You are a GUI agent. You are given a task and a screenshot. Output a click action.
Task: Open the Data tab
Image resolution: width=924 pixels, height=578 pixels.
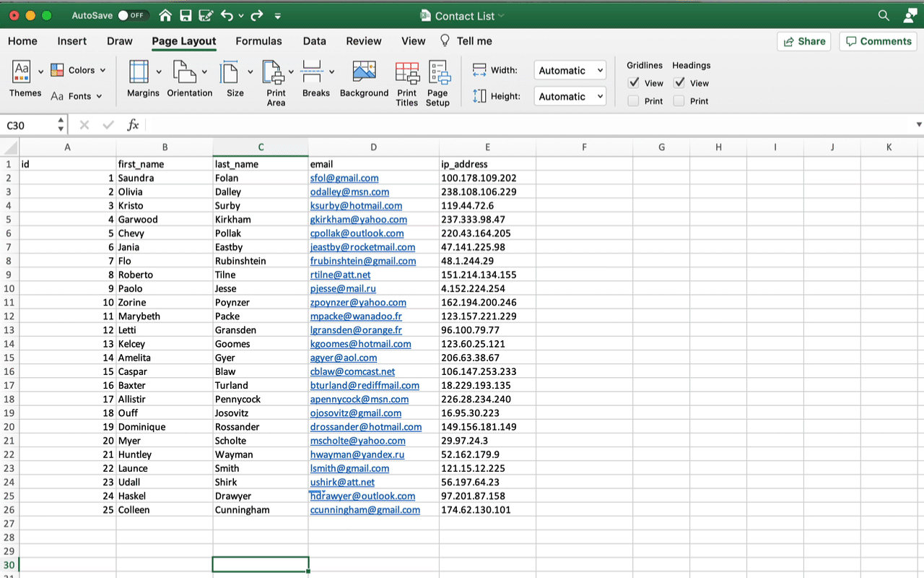[x=315, y=41]
